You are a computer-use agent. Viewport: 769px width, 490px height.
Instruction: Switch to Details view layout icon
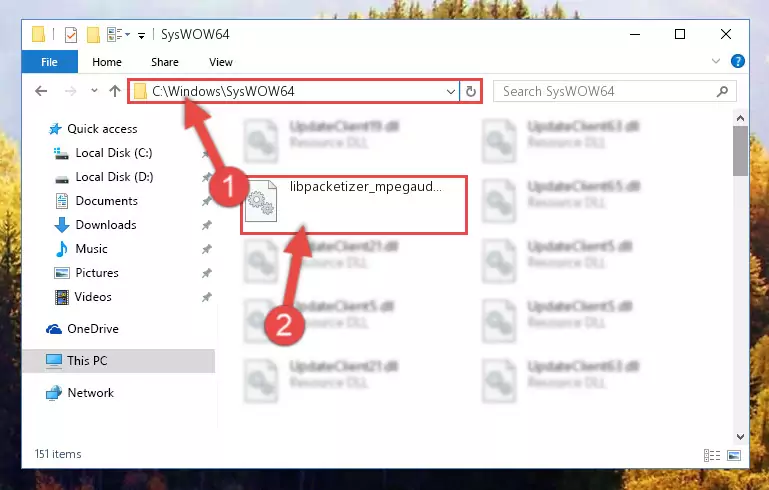pos(712,455)
